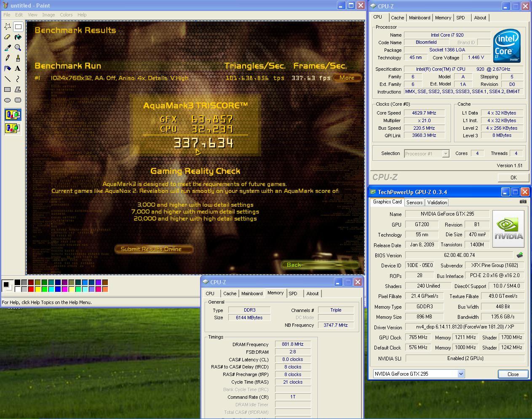Click the icon in the top CPU-Z title bar
This screenshot has width=532, height=419.
coord(373,6)
